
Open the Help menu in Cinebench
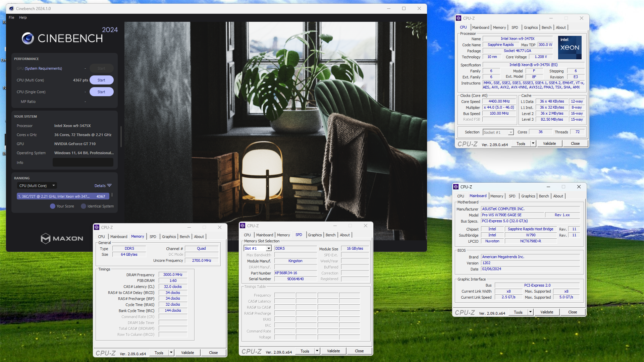click(x=23, y=17)
